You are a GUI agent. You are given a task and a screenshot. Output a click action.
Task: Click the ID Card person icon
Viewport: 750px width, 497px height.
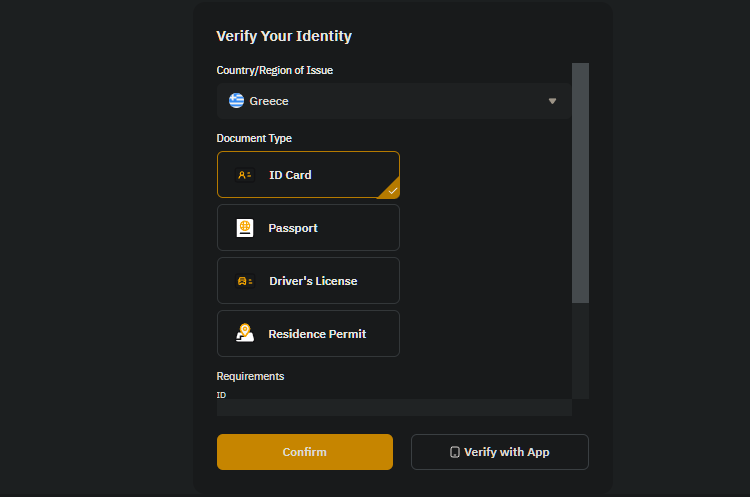click(x=244, y=175)
